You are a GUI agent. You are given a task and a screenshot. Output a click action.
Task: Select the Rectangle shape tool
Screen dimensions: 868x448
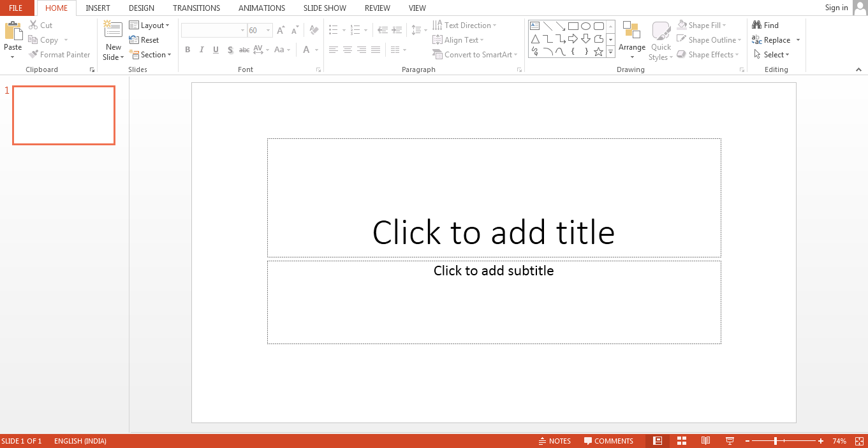pos(572,25)
